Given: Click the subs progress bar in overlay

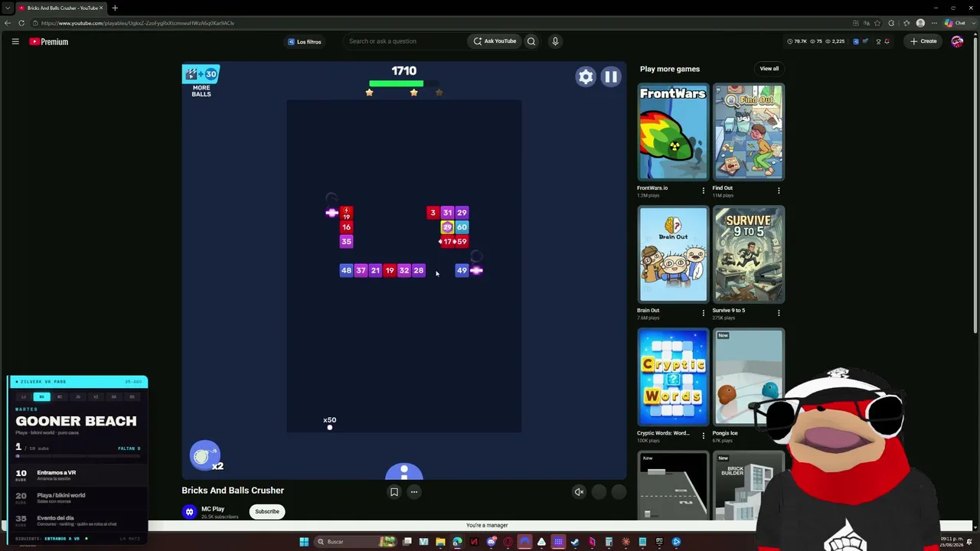Looking at the screenshot, I should (x=78, y=456).
